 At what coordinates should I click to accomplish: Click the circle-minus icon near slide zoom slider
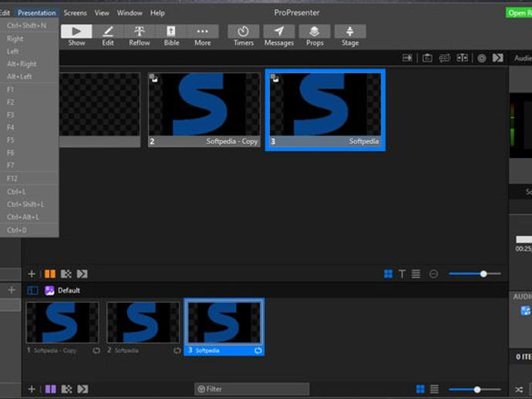click(433, 274)
